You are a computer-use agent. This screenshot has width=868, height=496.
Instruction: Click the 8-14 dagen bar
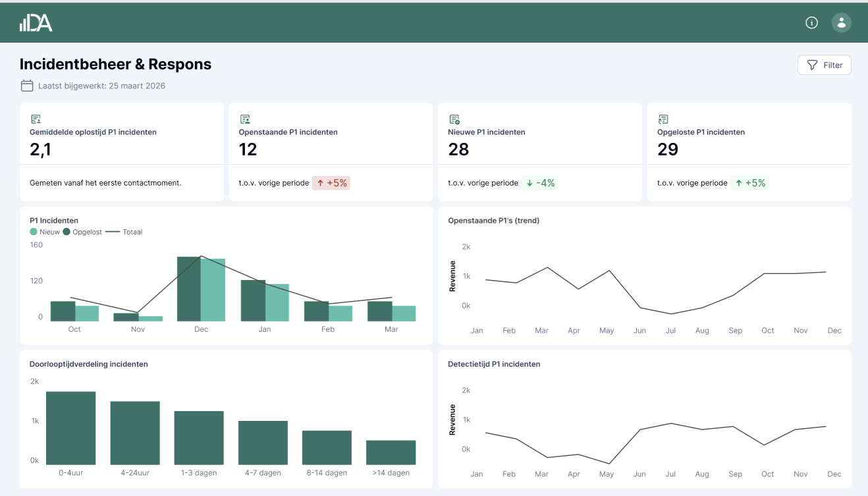(327, 448)
